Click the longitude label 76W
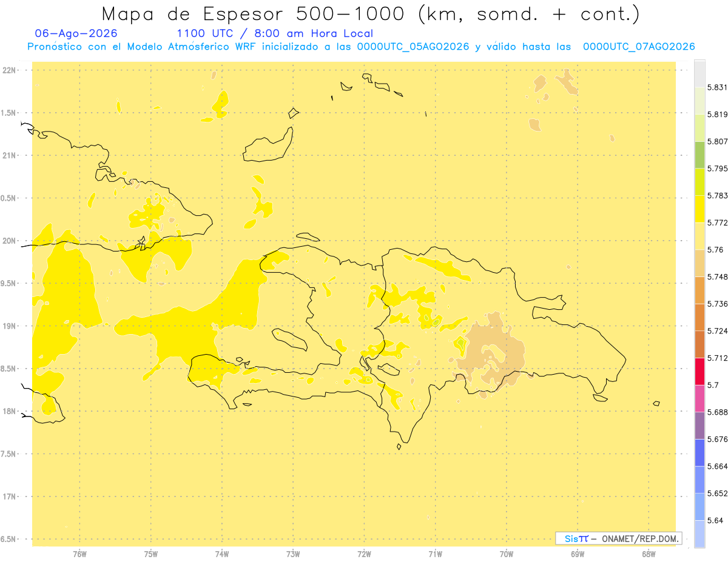Viewport: 728px width, 562px height. coord(79,554)
